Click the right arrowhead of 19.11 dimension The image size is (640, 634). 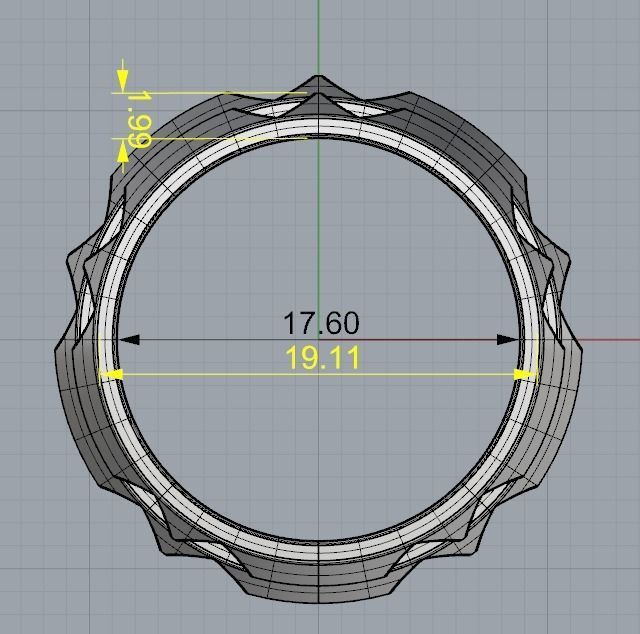pyautogui.click(x=524, y=374)
